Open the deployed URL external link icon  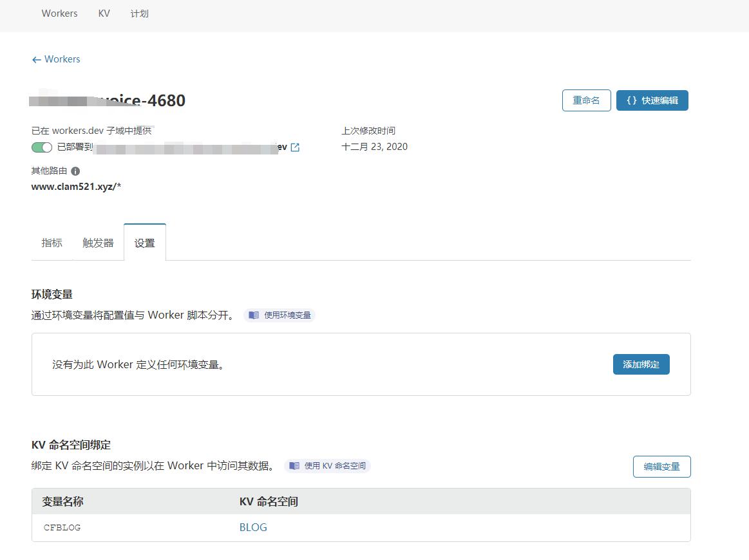pyautogui.click(x=295, y=147)
